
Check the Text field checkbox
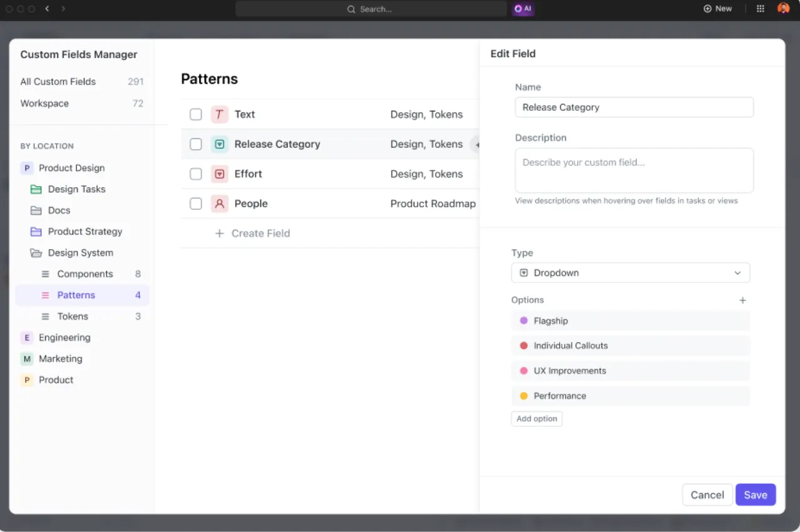click(196, 115)
